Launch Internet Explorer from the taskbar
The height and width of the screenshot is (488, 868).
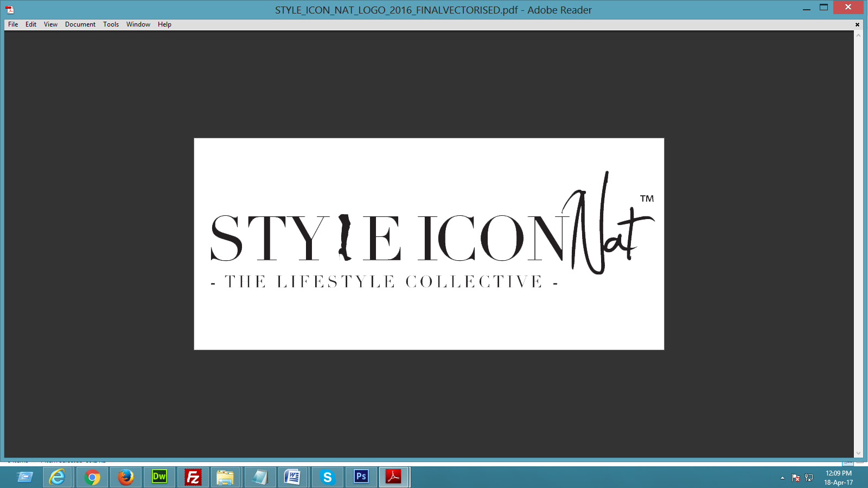tap(57, 477)
